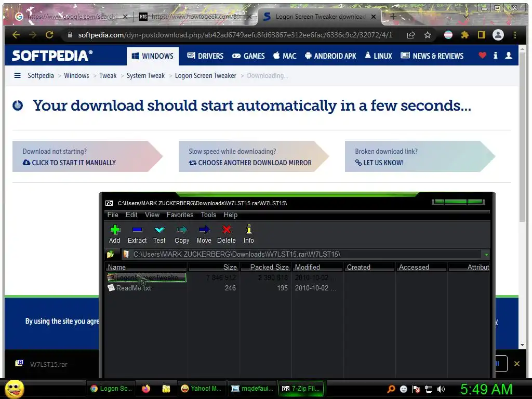This screenshot has height=399, width=532.
Task: Click the volume speaker tray icon
Action: pyautogui.click(x=441, y=389)
